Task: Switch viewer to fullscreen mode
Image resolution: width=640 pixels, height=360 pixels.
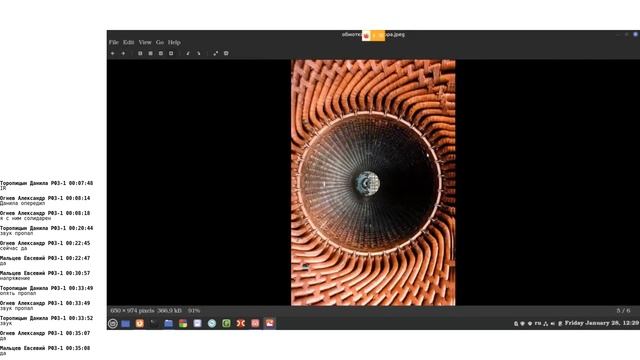Action: tap(216, 53)
